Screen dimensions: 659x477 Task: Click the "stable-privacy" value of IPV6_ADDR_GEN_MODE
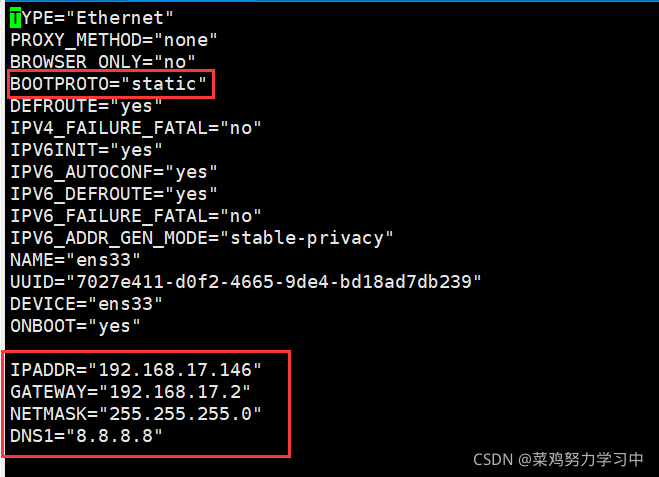point(312,237)
